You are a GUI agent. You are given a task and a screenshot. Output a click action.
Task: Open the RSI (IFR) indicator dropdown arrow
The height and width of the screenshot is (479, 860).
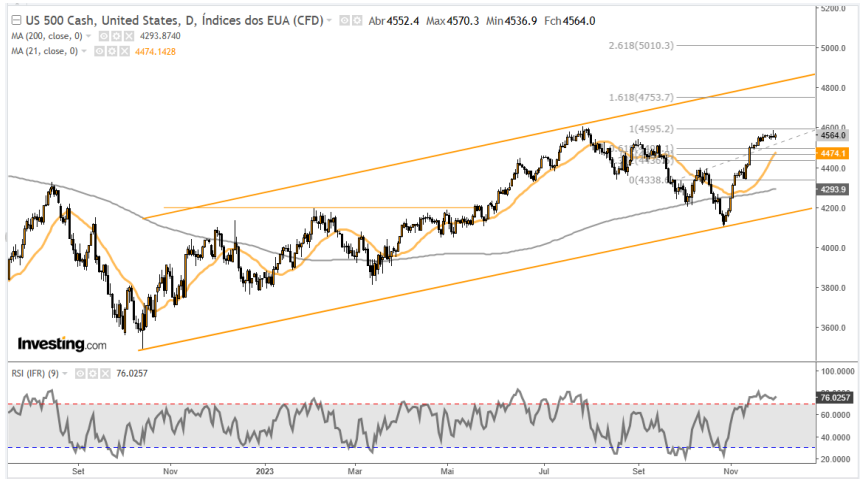[66, 374]
